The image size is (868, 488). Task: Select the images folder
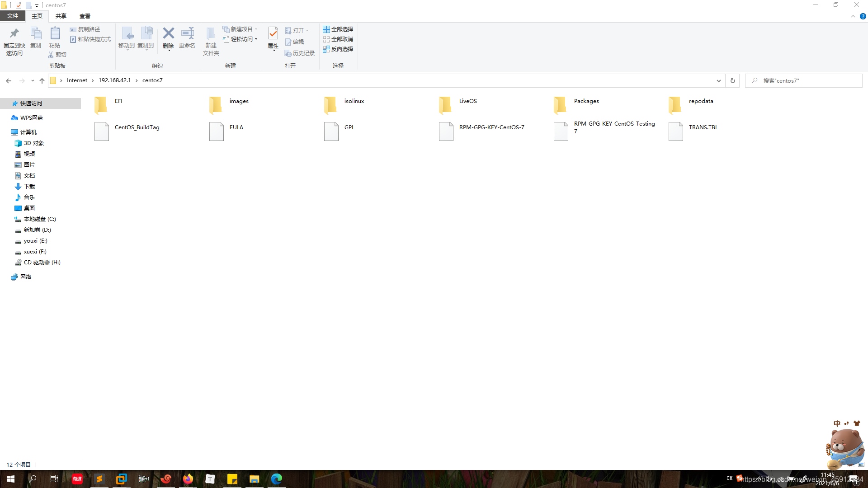(229, 105)
